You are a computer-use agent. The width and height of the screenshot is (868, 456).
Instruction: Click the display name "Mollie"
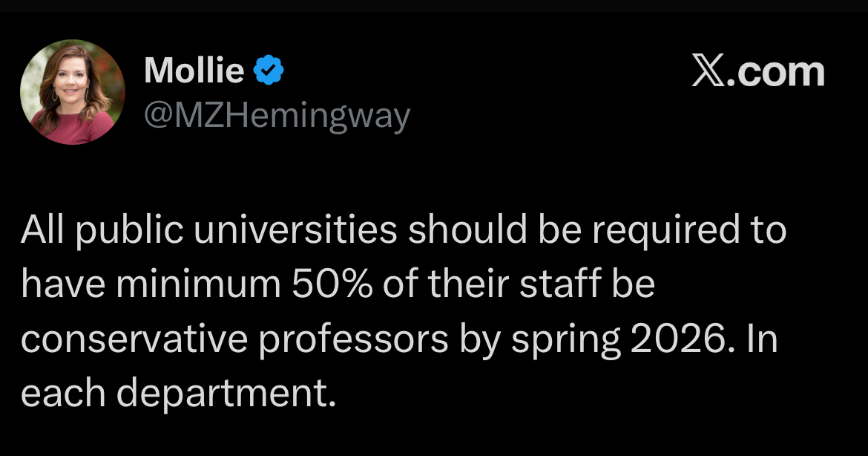click(194, 71)
